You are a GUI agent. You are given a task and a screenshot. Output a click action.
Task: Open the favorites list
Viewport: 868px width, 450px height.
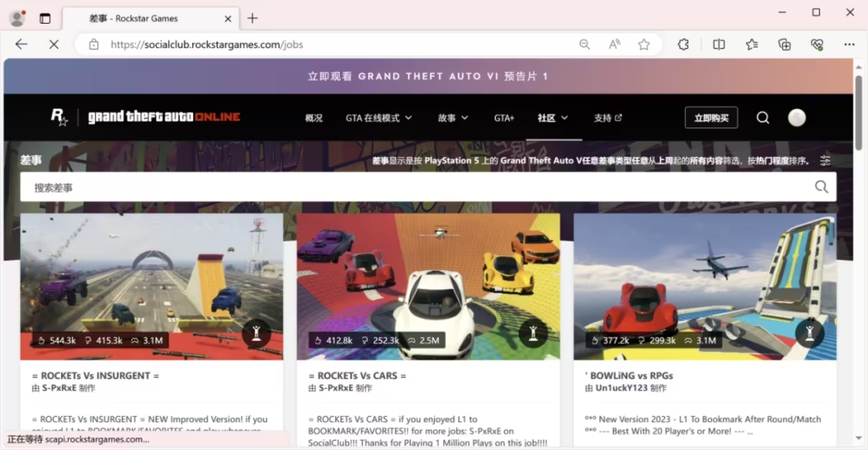click(x=751, y=44)
